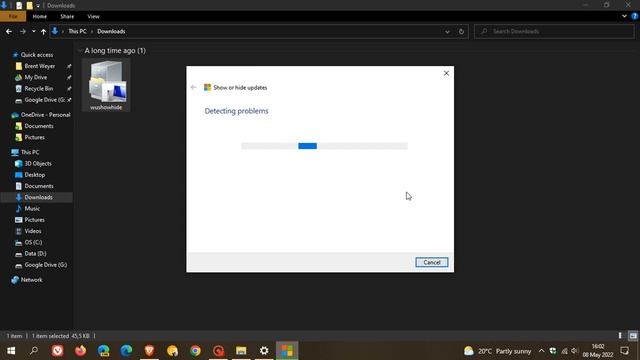Screen dimensions: 640x360
Task: Open network status in tray
Action: (564, 351)
